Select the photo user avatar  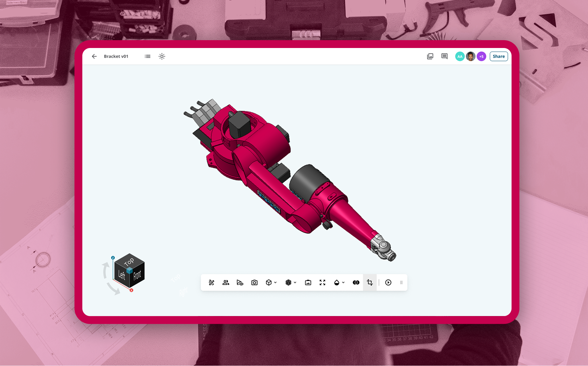[471, 56]
